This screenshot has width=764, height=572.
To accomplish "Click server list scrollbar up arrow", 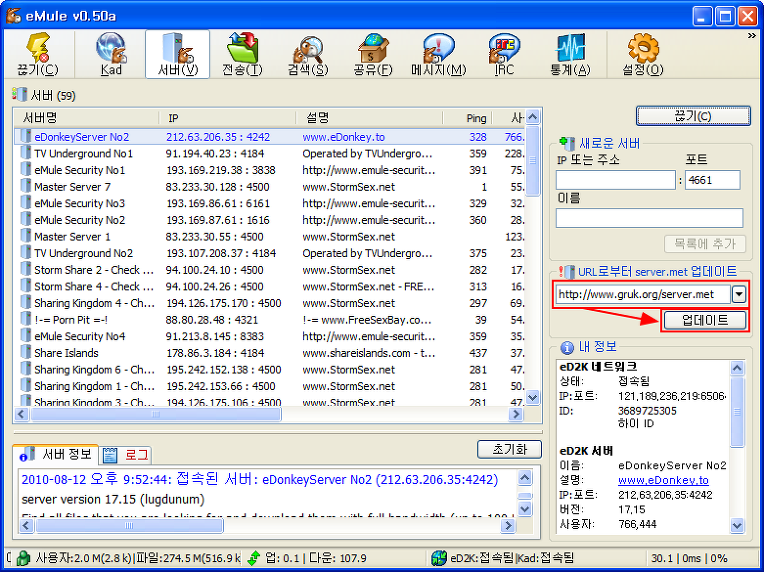I will pyautogui.click(x=532, y=117).
